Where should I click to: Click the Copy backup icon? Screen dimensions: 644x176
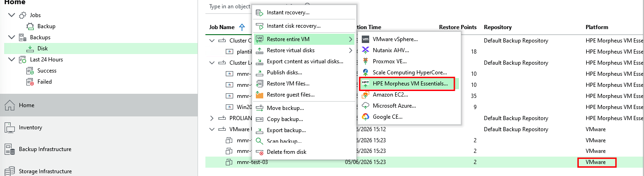[x=260, y=119]
